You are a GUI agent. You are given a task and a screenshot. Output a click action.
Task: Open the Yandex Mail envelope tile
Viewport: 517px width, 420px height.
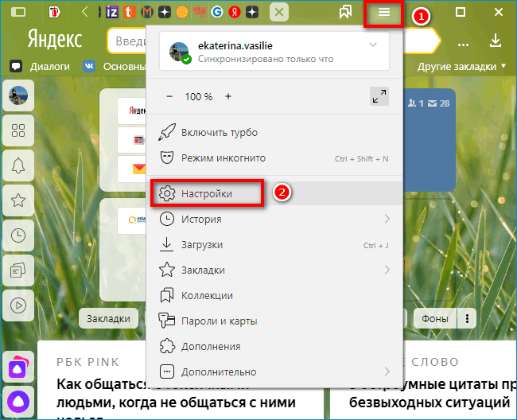pos(133,169)
